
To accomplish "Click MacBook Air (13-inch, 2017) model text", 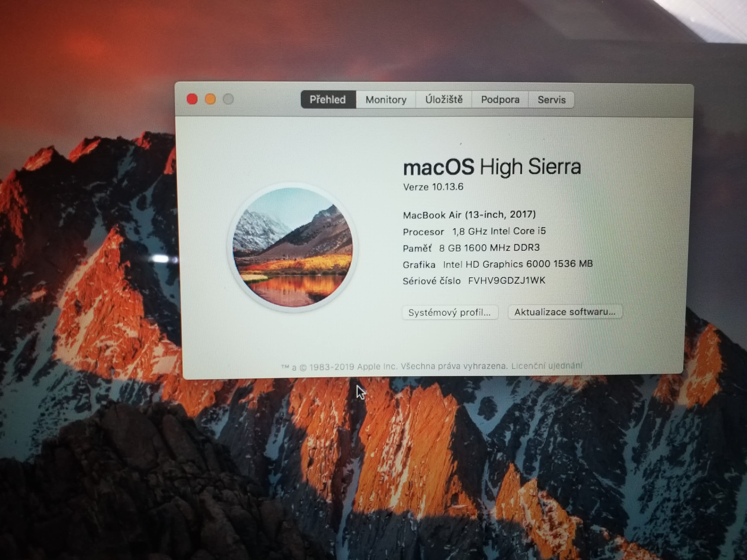I will (469, 215).
